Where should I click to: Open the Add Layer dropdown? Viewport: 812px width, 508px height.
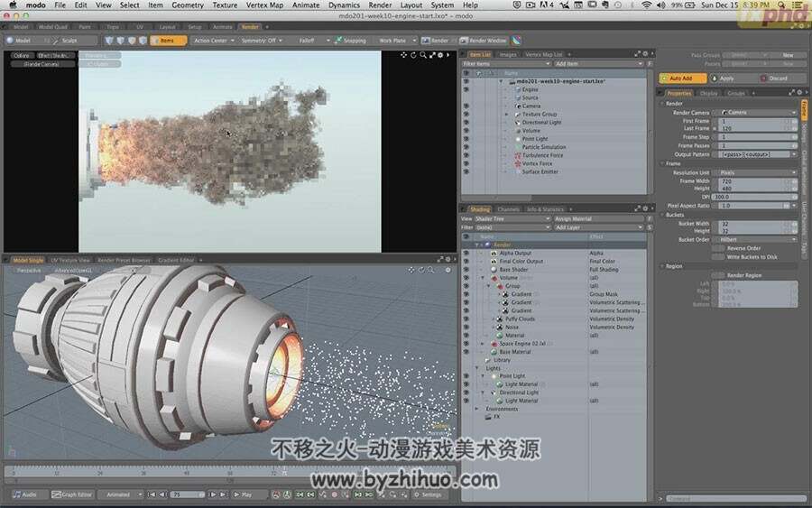tap(598, 227)
